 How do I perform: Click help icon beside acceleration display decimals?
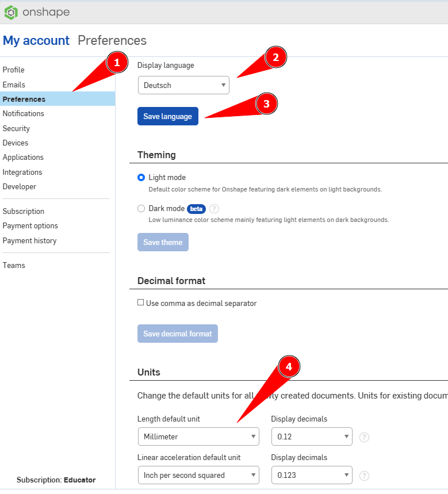364,476
